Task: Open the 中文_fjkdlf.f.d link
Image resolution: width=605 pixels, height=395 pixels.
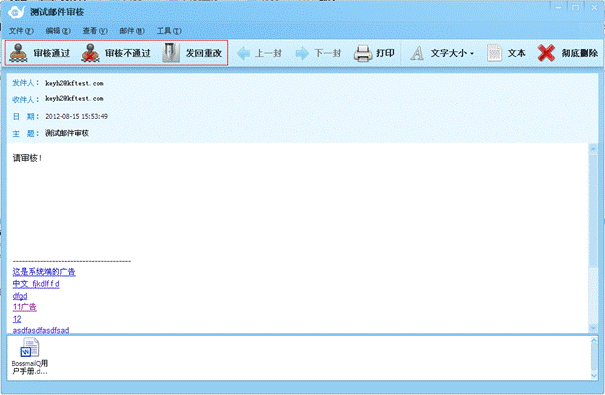Action: coord(36,284)
